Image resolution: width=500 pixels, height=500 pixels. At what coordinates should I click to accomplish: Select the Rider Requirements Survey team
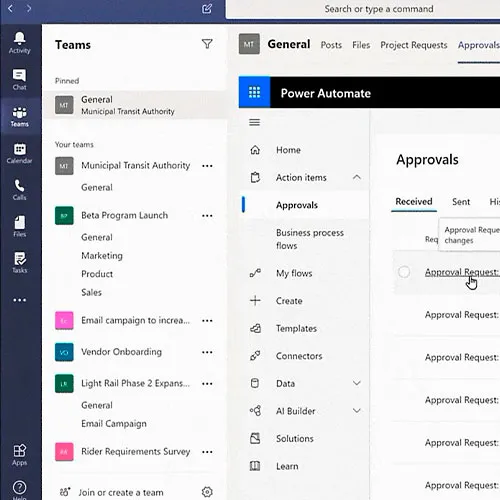[x=135, y=452]
